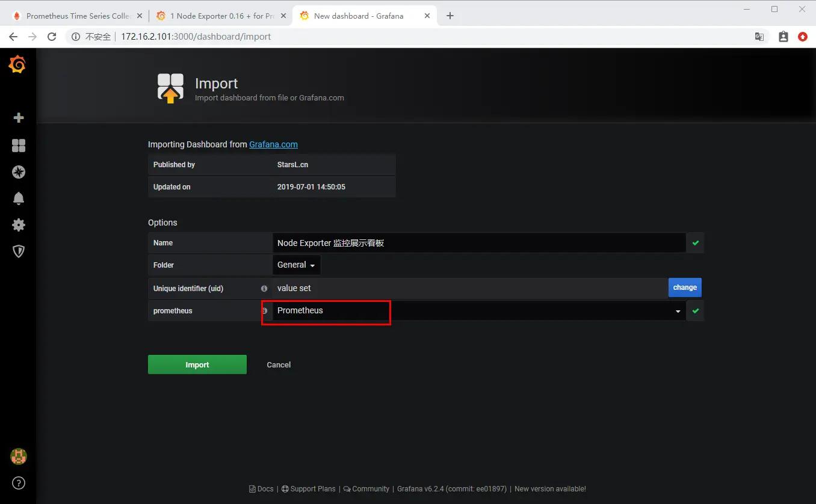The image size is (816, 504).
Task: Click the Unique identifier (uid) label
Action: tap(188, 289)
